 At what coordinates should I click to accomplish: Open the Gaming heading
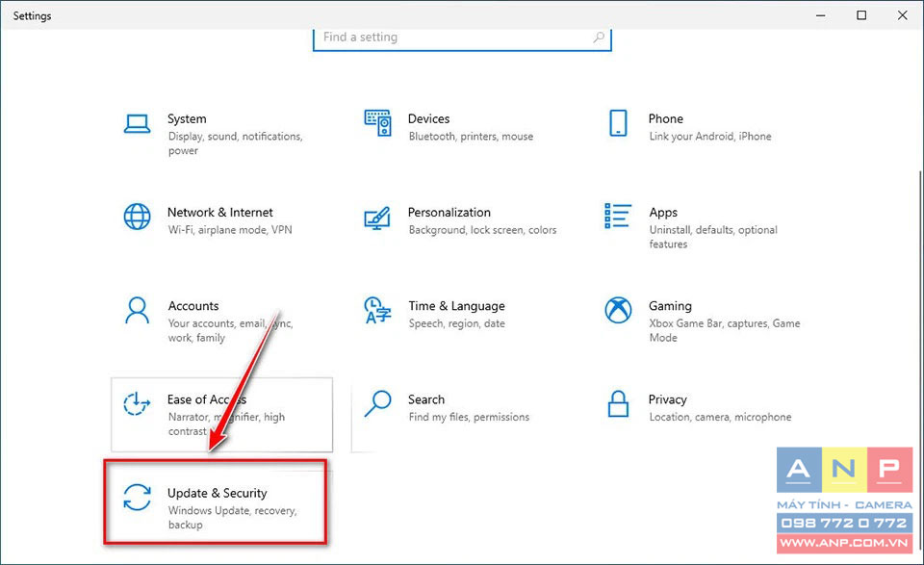pos(670,306)
